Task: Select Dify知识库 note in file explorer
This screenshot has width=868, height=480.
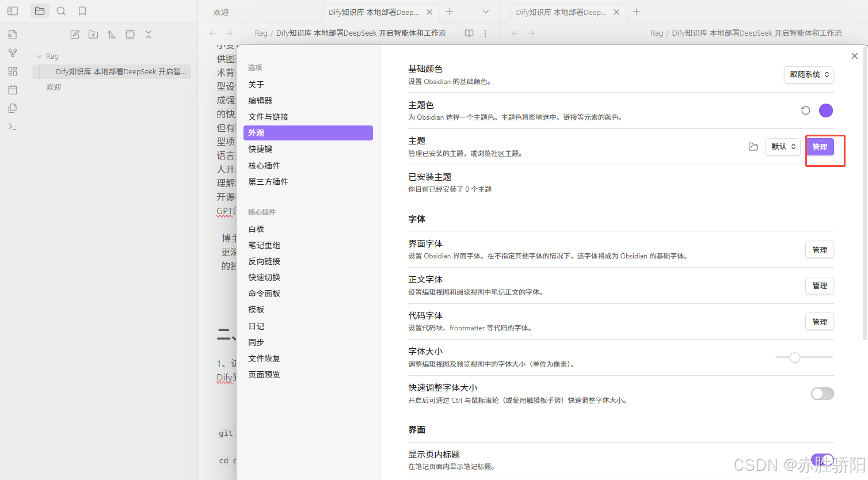Action: [x=112, y=71]
